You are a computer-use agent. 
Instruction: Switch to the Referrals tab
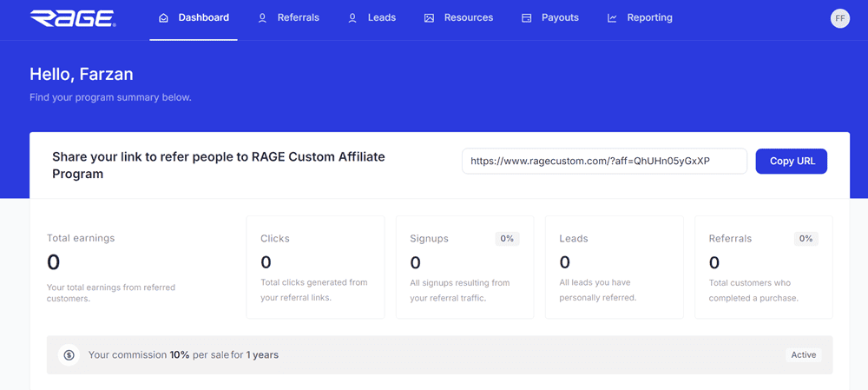point(298,18)
